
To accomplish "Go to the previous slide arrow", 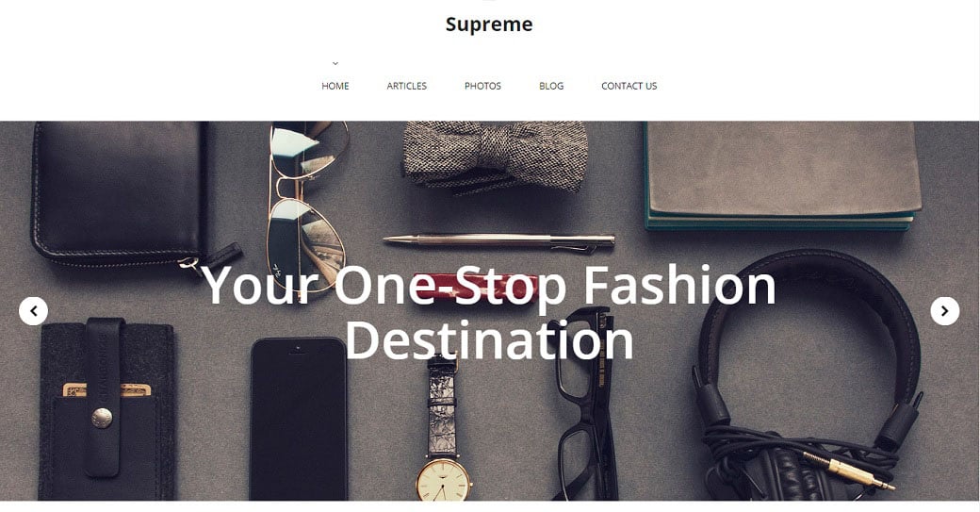I will point(33,311).
